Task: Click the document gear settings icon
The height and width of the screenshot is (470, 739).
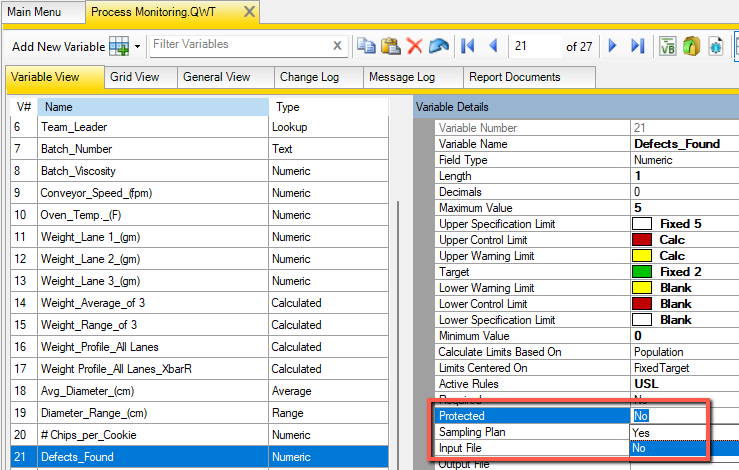Action: click(715, 46)
